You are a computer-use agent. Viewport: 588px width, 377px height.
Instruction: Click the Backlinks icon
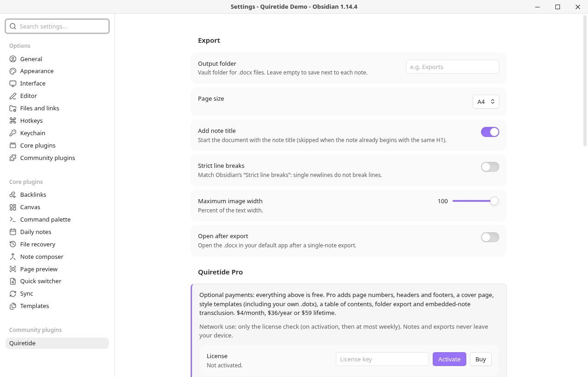pos(13,195)
